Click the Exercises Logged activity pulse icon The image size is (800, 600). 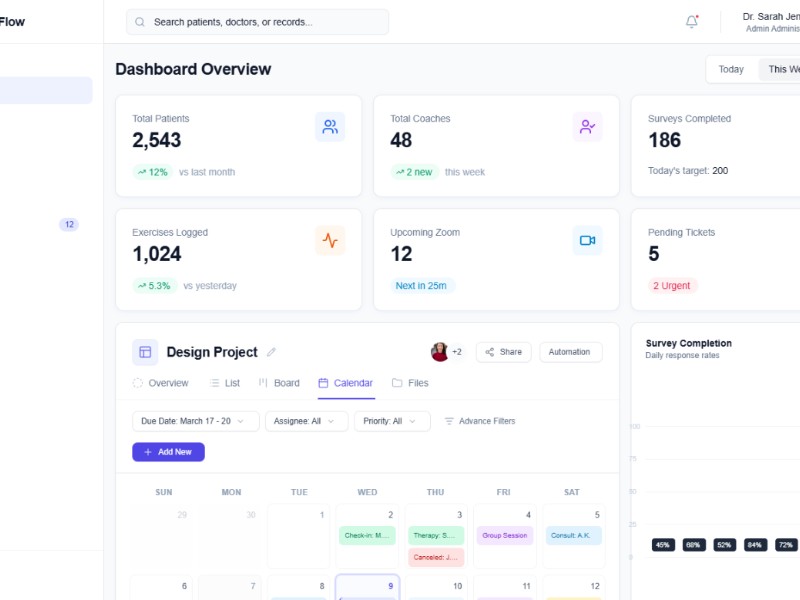point(330,239)
